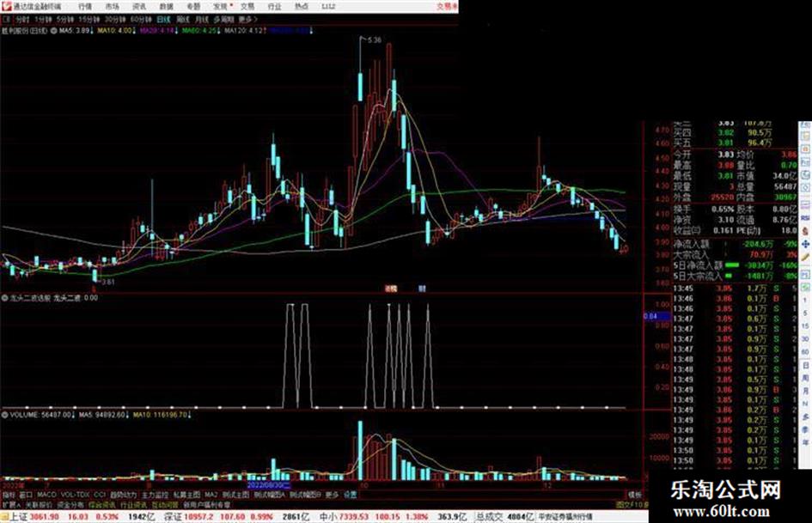Screen dimensions: 812x523
Task: Switch chart to 60分钟 period
Action: tap(141, 19)
